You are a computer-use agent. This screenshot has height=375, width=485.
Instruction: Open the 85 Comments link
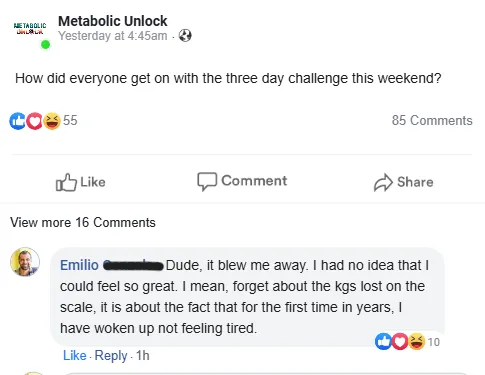pos(432,120)
